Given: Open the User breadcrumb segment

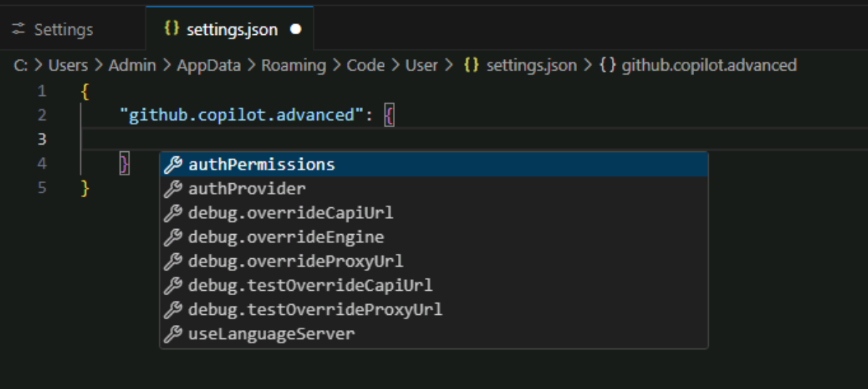Looking at the screenshot, I should pos(421,65).
